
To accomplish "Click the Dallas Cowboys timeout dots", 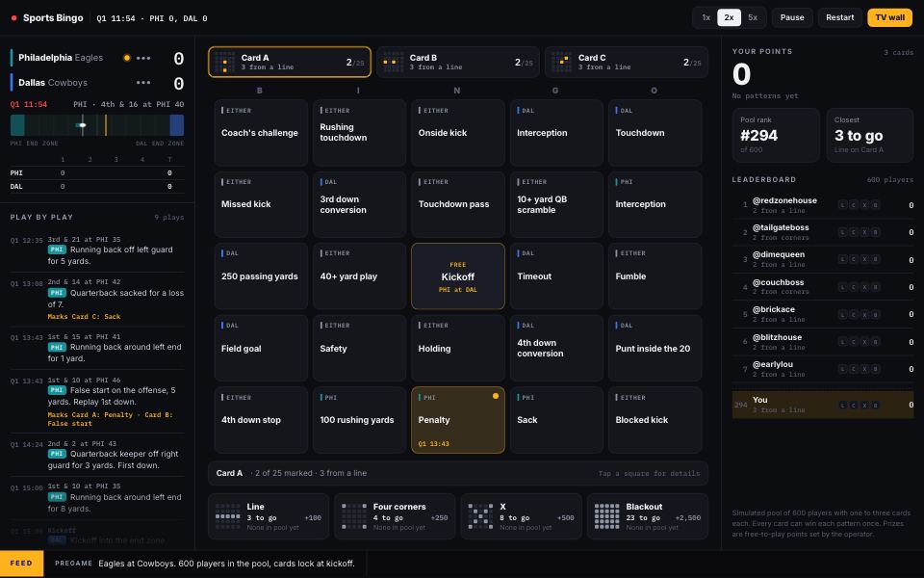I will (143, 83).
